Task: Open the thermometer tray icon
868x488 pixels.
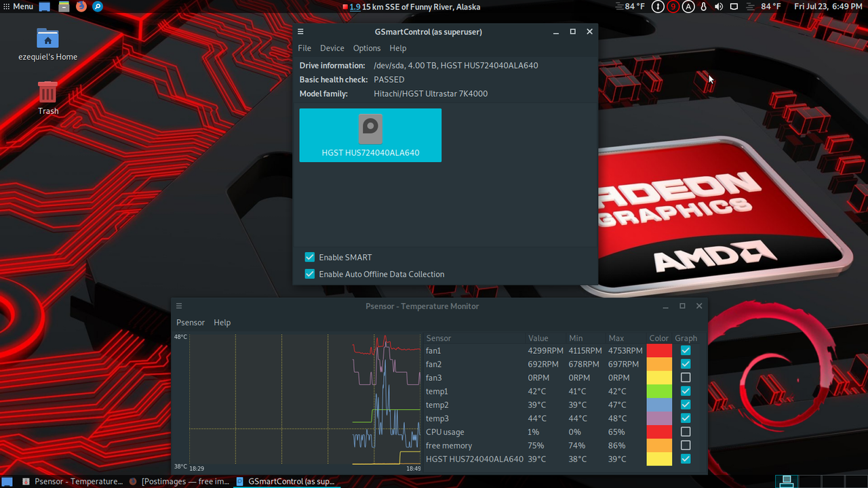Action: click(x=704, y=7)
